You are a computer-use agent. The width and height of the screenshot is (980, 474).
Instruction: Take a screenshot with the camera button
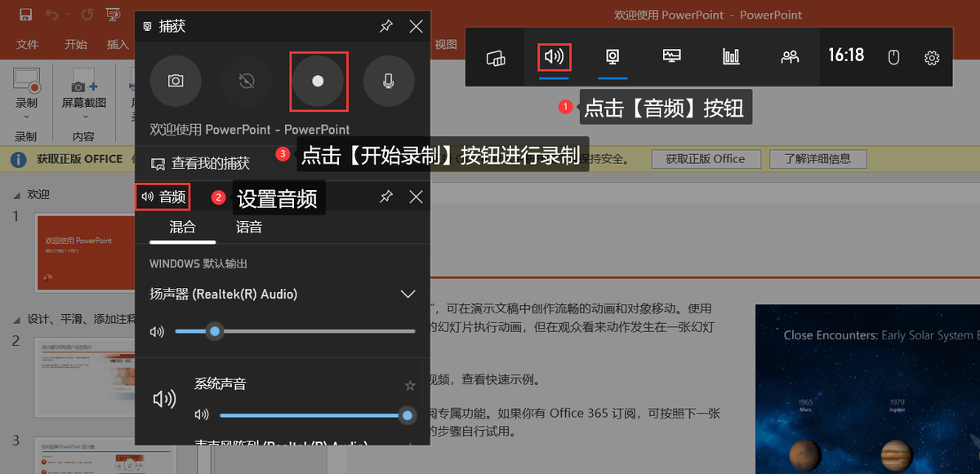176,81
